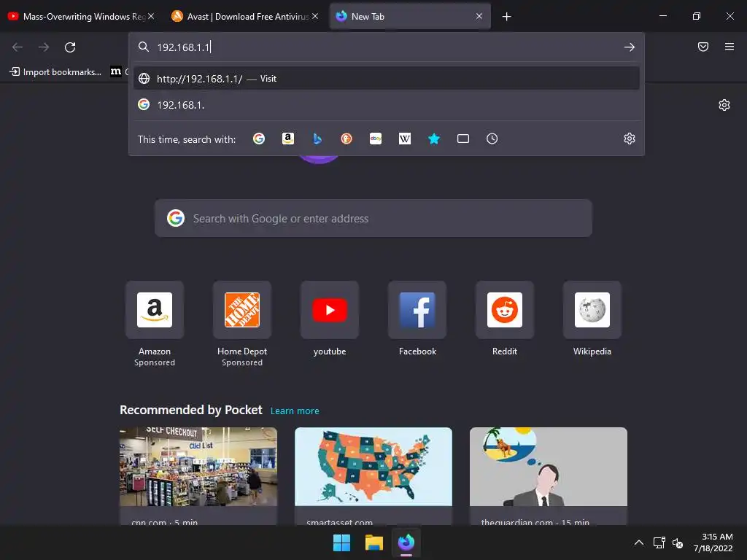Open network status tray icon

(659, 542)
